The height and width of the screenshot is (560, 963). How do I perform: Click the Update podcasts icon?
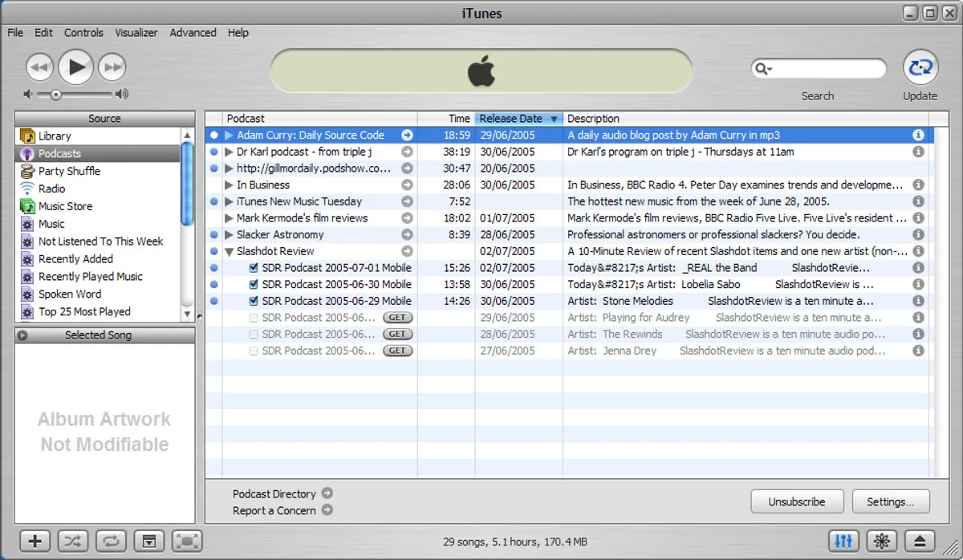pos(920,67)
